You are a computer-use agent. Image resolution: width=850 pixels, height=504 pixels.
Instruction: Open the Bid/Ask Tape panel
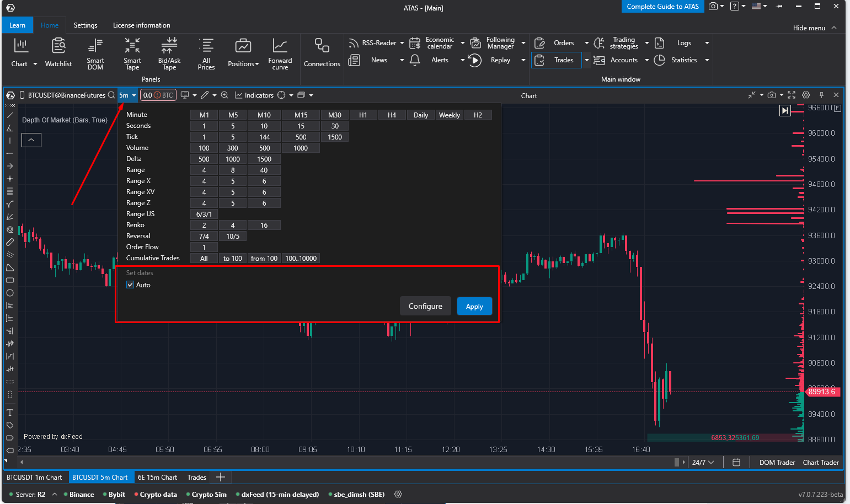click(169, 53)
